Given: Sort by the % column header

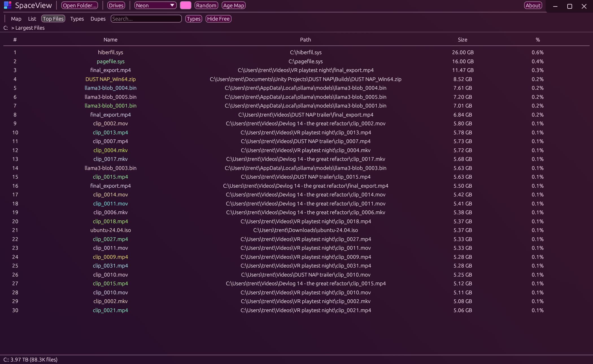Looking at the screenshot, I should pos(538,40).
